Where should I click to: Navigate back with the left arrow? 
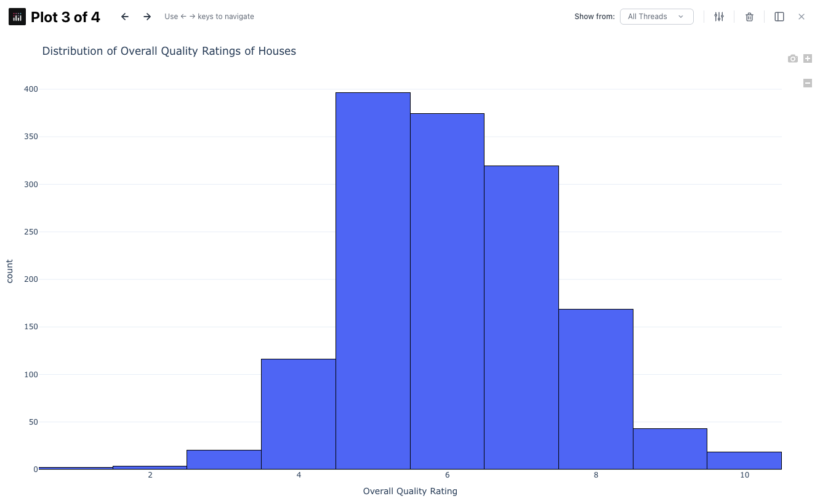pos(125,17)
